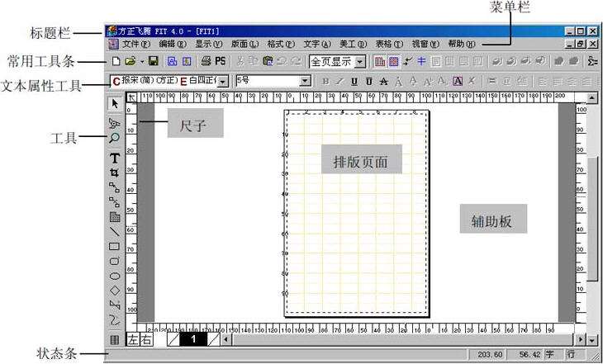Image resolution: width=603 pixels, height=364 pixels.
Task: Activate the text T tool
Action: tap(115, 158)
